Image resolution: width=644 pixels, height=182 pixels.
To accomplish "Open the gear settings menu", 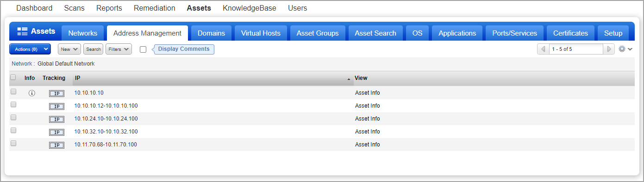I will tap(625, 49).
